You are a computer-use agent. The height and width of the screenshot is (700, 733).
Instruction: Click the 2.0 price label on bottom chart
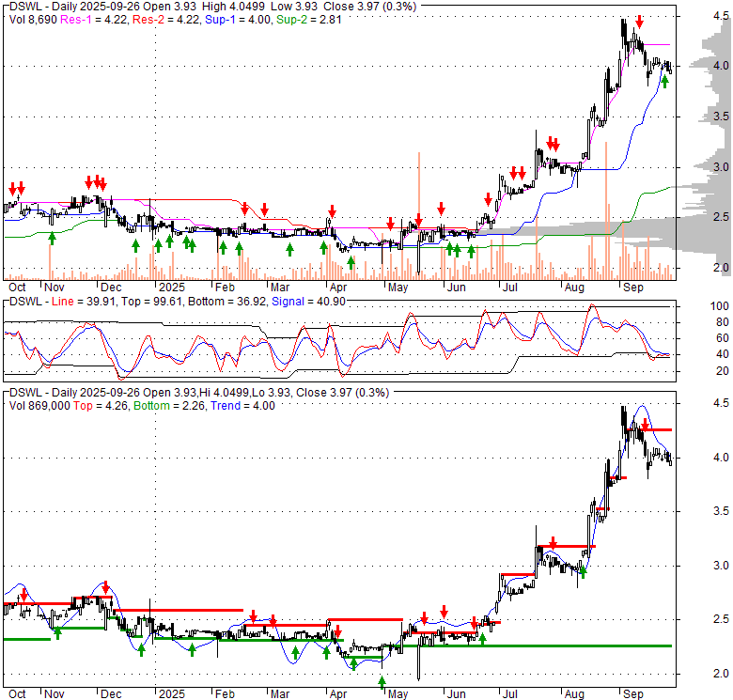coord(722,674)
